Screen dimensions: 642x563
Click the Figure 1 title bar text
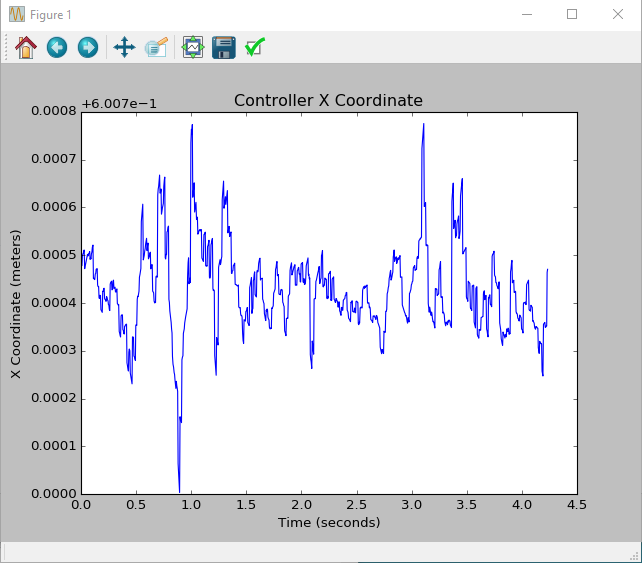coord(51,15)
